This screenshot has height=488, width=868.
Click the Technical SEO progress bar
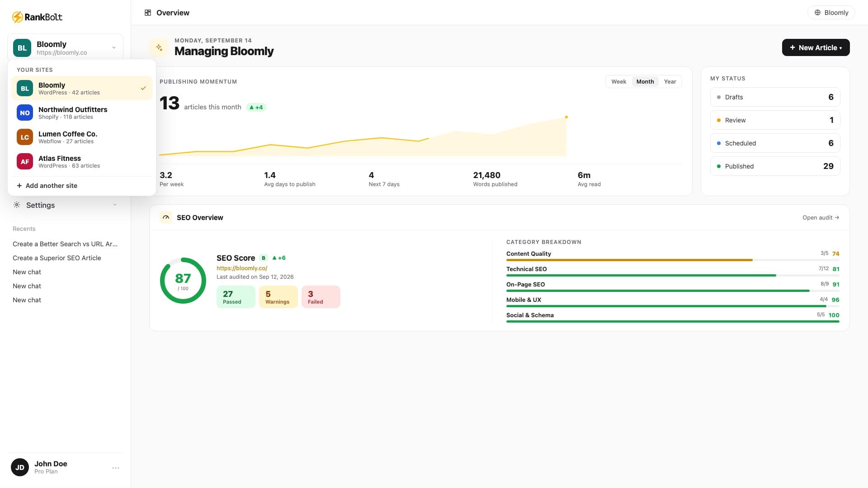[673, 276]
